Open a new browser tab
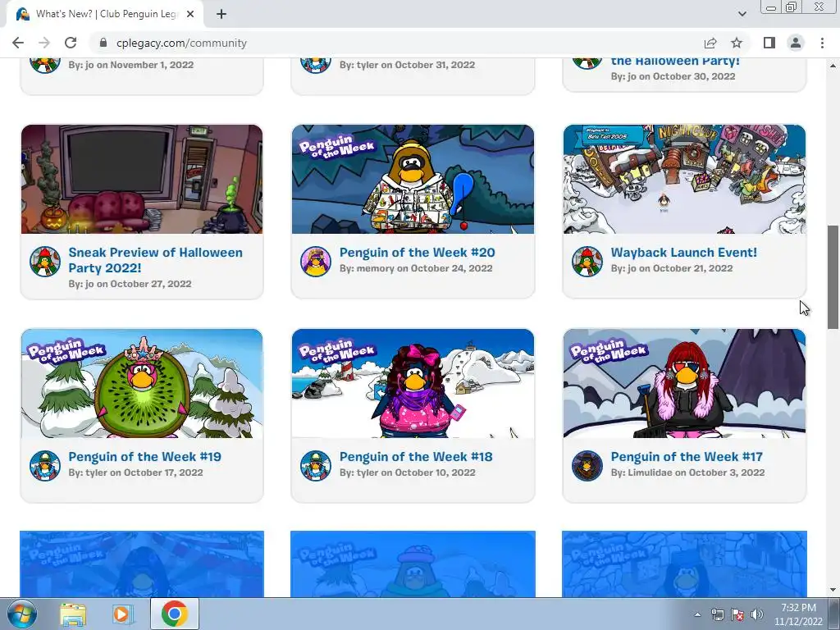 tap(221, 15)
